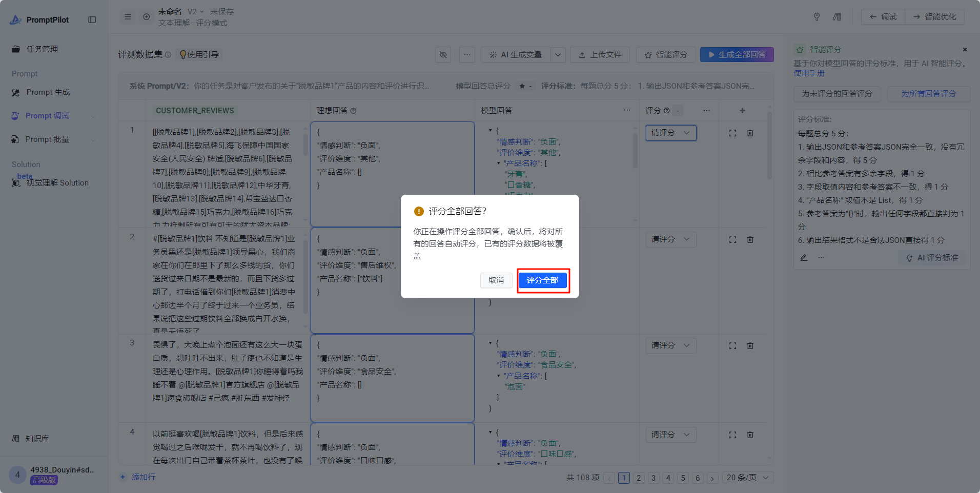Collapse the PromptPilot sidebar panel icon

[x=92, y=19]
